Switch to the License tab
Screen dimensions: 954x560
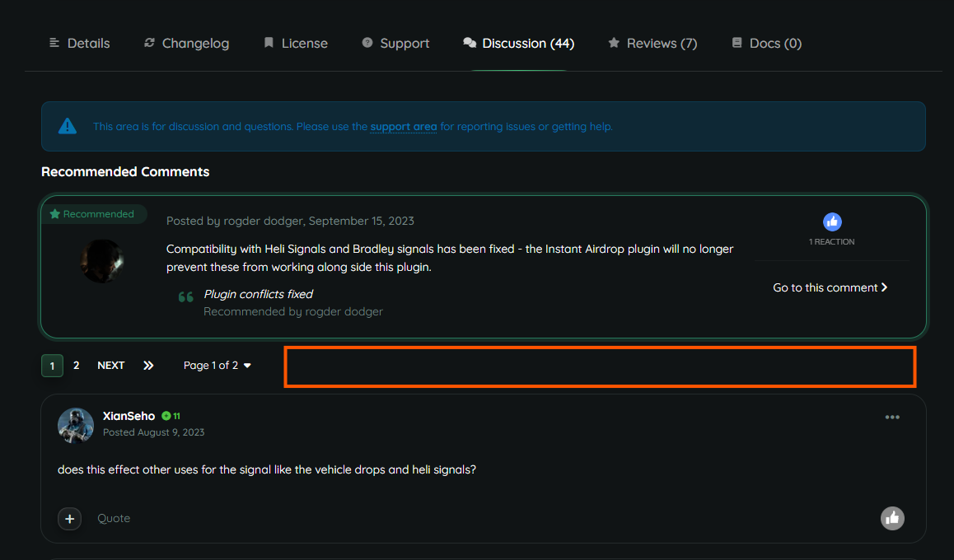point(296,43)
